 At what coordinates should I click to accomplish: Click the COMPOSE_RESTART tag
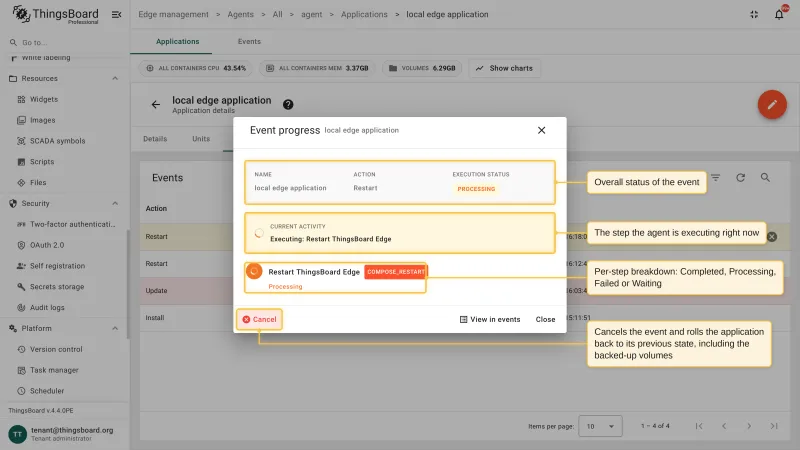point(395,272)
